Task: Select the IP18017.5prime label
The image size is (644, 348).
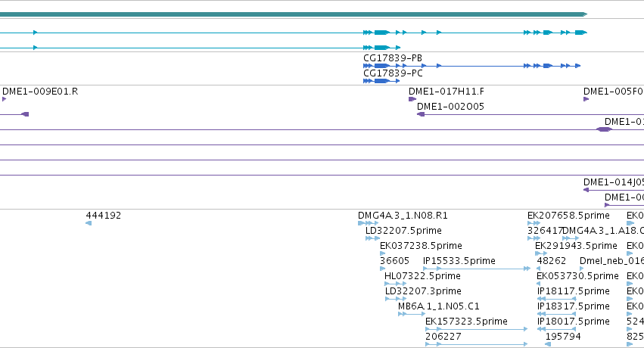Action: coord(574,322)
